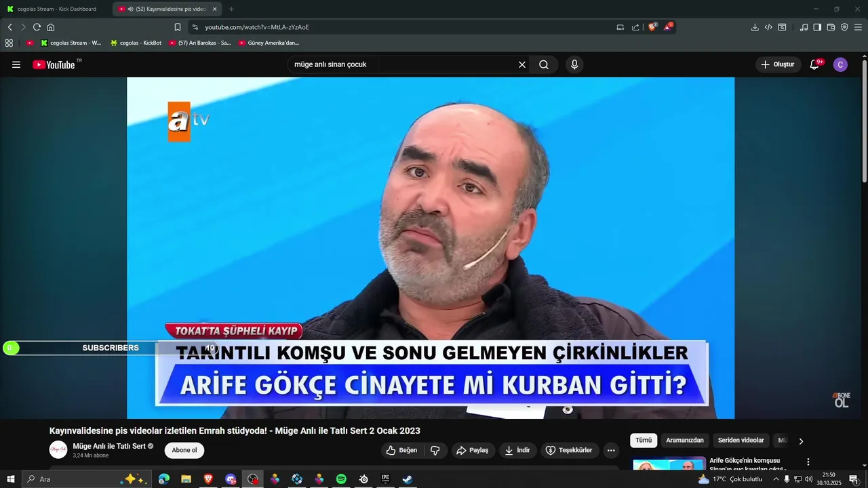The height and width of the screenshot is (488, 868).
Task: Open bookmarks apps grid icon
Action: [9, 43]
